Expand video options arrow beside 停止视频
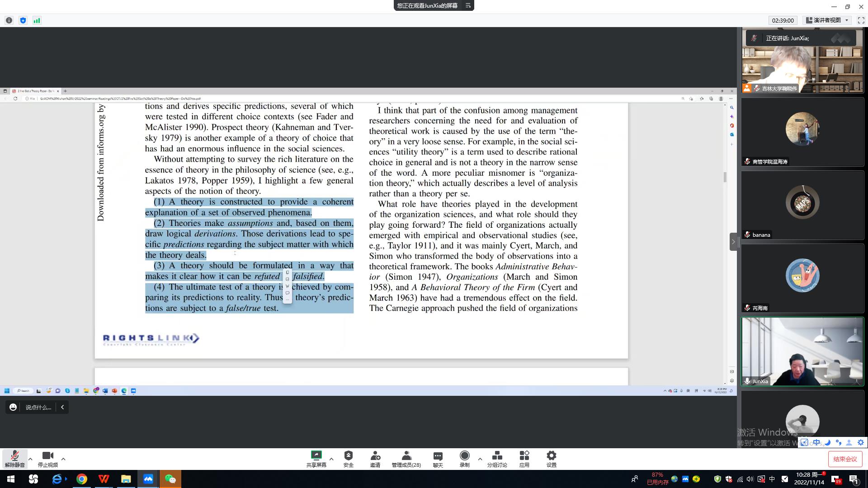Image resolution: width=868 pixels, height=488 pixels. point(63,459)
